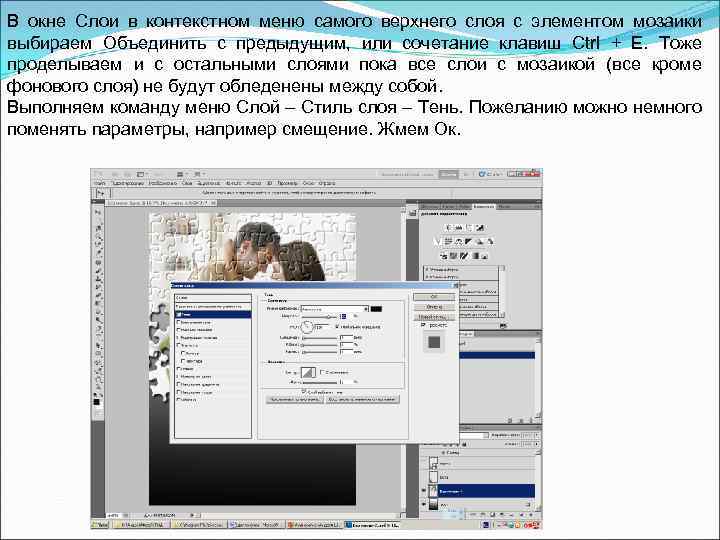Open workspace switcher dropdown in application bar
The image size is (720, 540).
pos(465,174)
